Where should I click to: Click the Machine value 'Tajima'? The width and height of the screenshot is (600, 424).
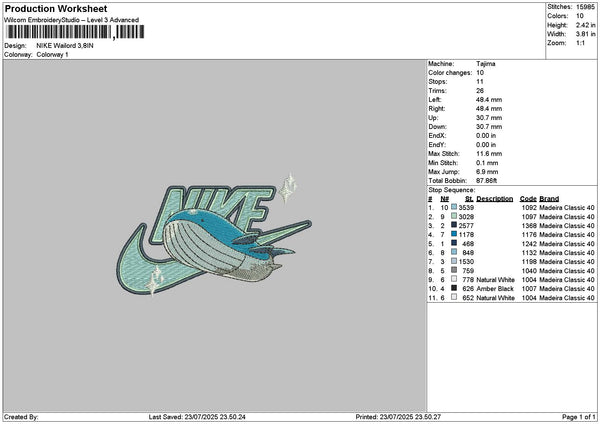coord(486,64)
